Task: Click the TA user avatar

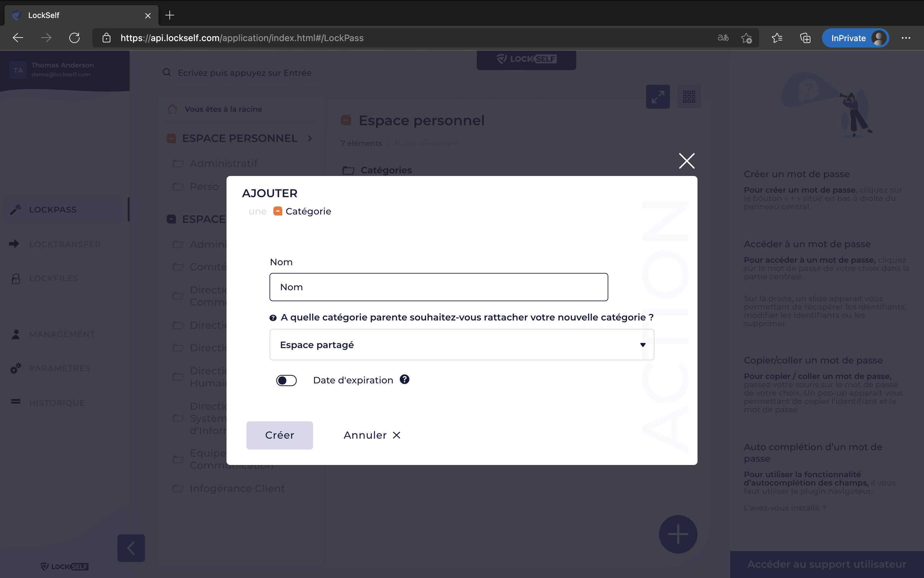Action: [x=18, y=70]
